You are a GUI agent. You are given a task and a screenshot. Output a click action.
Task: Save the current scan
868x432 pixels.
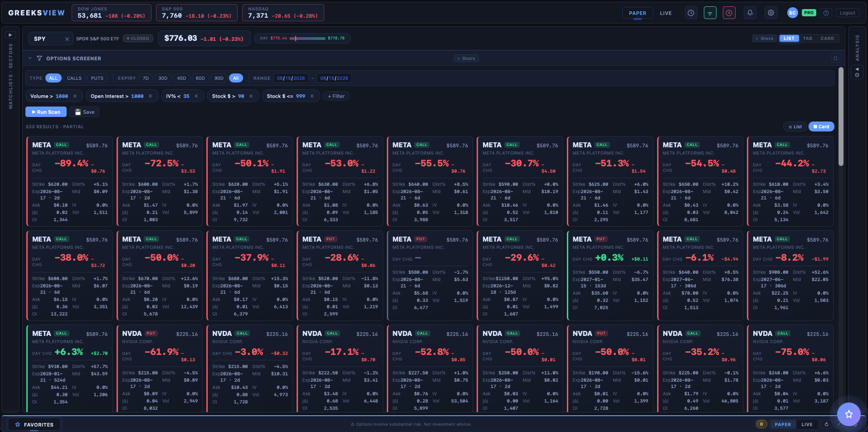click(85, 112)
